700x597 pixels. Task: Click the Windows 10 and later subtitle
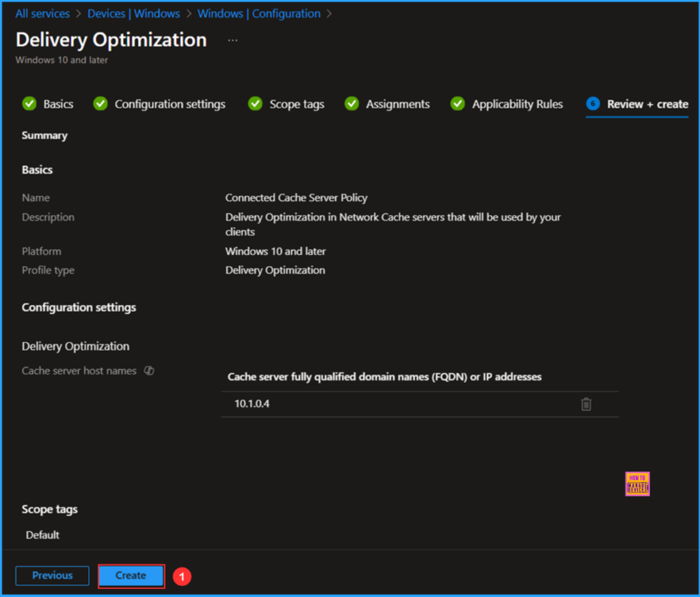coord(62,59)
